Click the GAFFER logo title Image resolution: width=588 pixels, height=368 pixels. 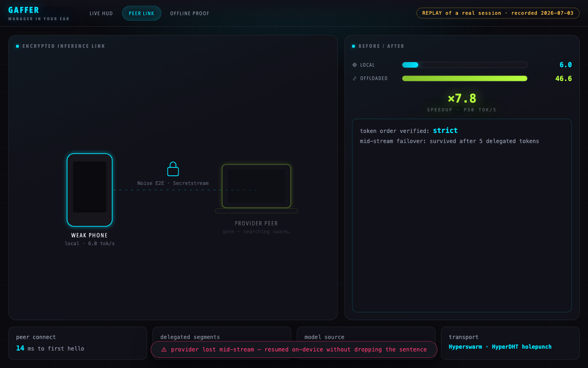[x=24, y=10]
